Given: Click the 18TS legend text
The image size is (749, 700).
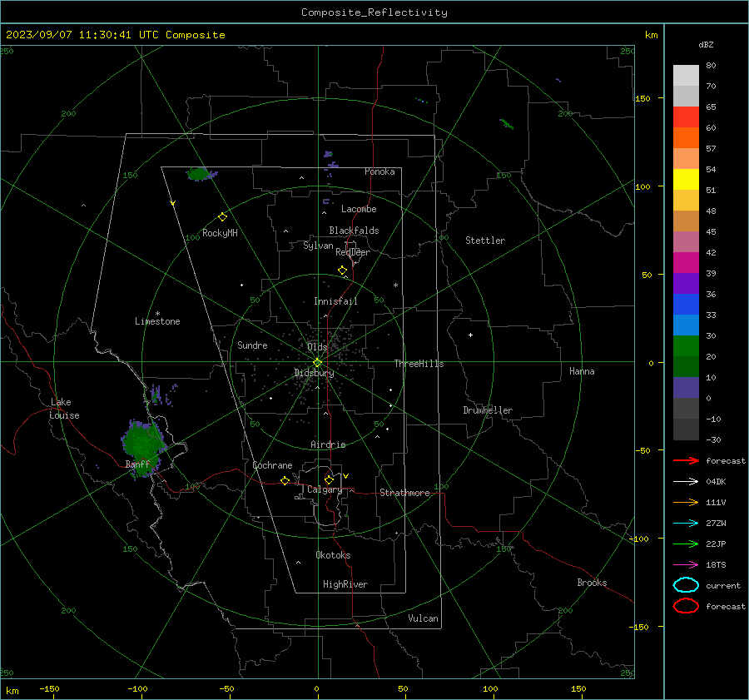Looking at the screenshot, I should point(716,565).
